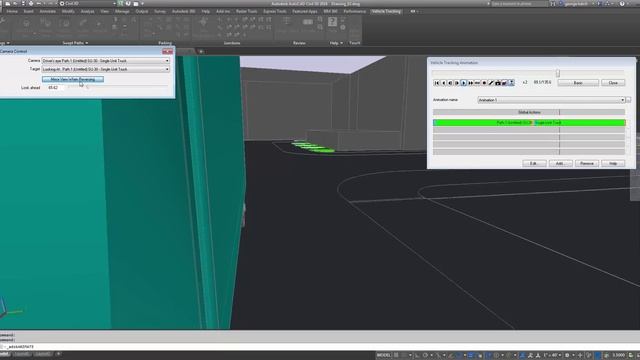Image resolution: width=640 pixels, height=360 pixels.
Task: Click the Plot print icon in quick access toolbar
Action: click(x=31, y=3)
